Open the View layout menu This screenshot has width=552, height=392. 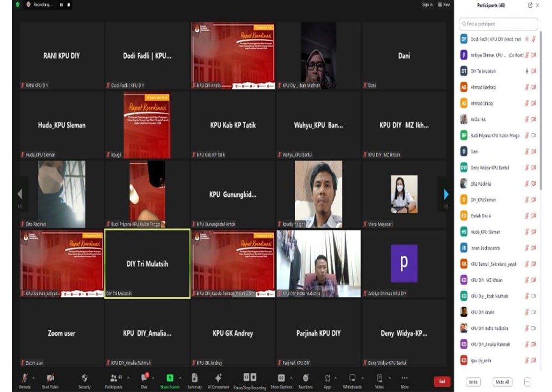click(x=444, y=5)
